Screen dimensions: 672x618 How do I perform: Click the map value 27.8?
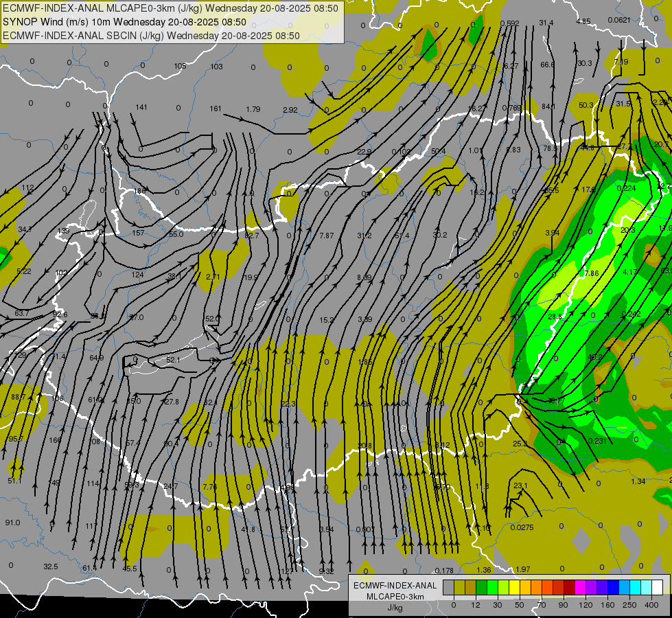(172, 402)
